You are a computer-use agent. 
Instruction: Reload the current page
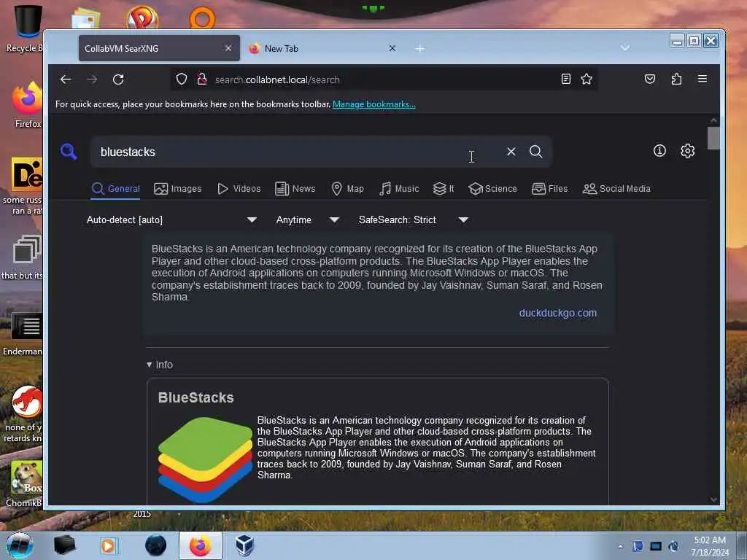[x=118, y=79]
